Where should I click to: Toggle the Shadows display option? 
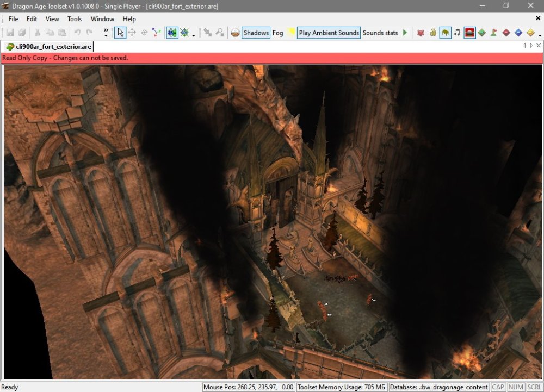[256, 33]
